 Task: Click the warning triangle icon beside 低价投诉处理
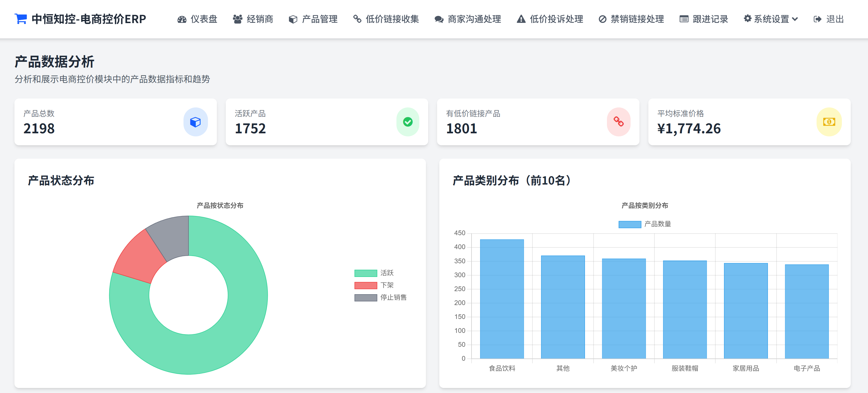click(521, 19)
